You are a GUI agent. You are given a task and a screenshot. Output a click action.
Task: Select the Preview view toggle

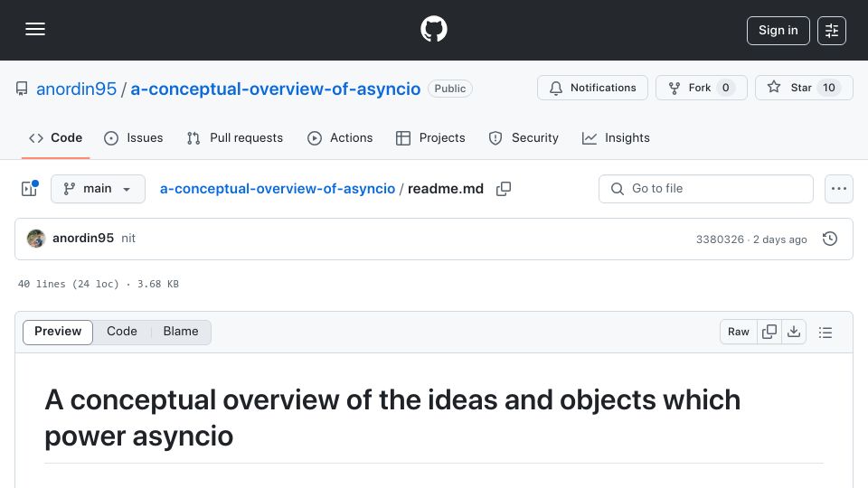[x=58, y=332]
